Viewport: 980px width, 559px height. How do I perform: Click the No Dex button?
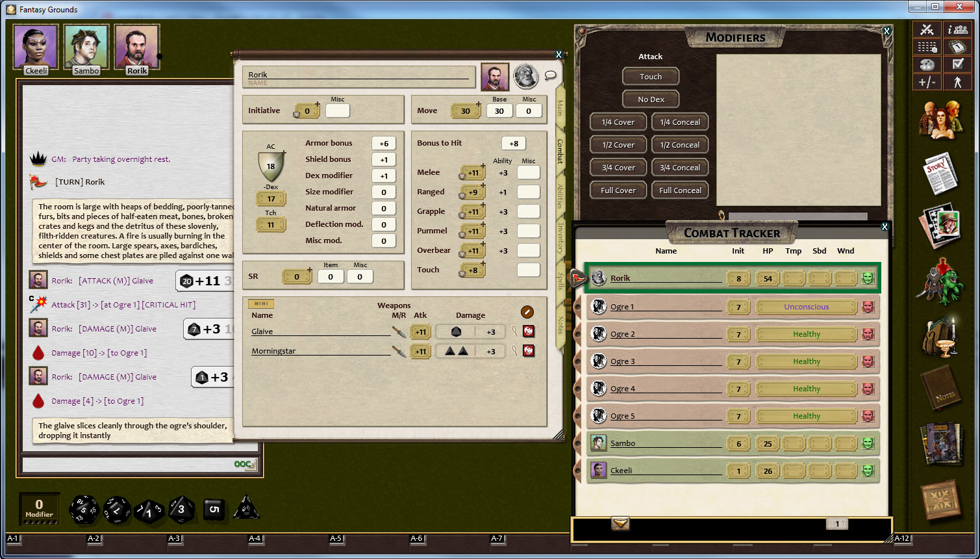pyautogui.click(x=650, y=99)
